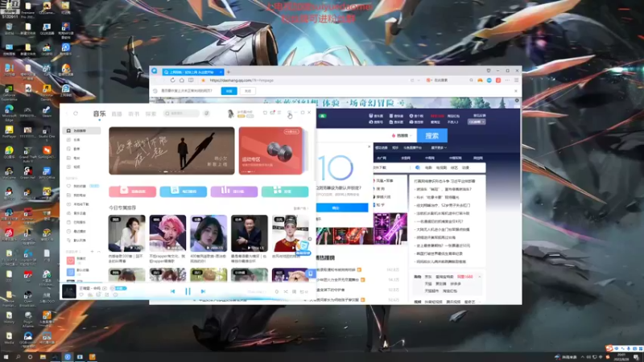Click the floating phone icon in music player
This screenshot has width=644, height=362.
click(x=311, y=274)
